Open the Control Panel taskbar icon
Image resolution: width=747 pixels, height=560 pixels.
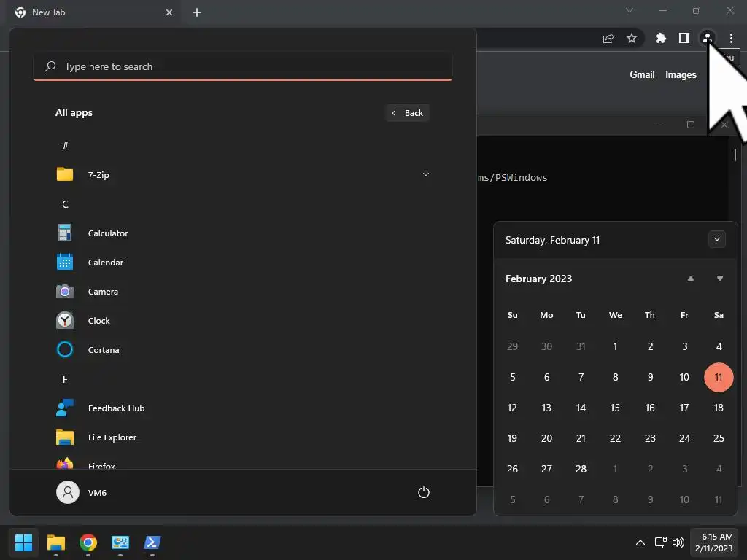tap(120, 542)
